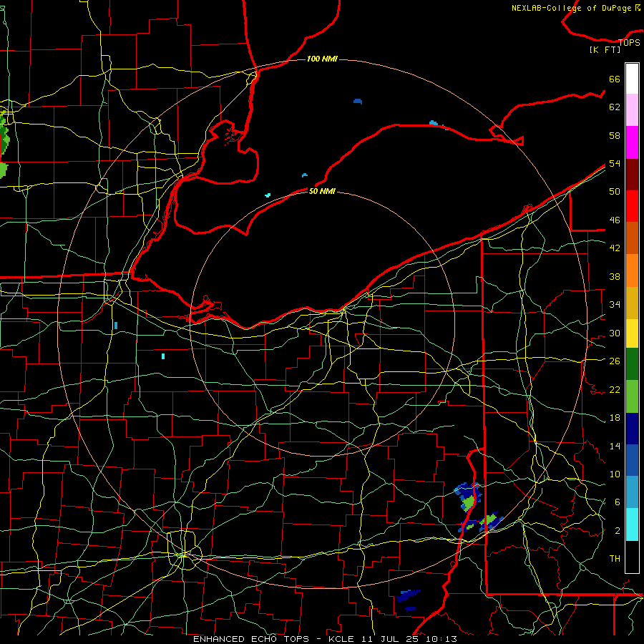The width and height of the screenshot is (644, 644).
Task: Click the "6" legend value
Action: pos(618,502)
